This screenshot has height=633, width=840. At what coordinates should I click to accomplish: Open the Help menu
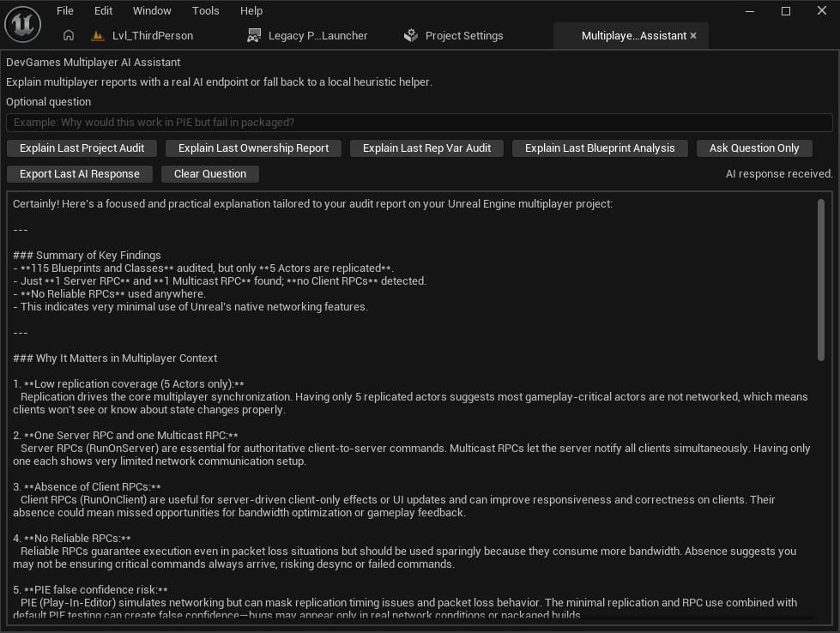pos(251,10)
